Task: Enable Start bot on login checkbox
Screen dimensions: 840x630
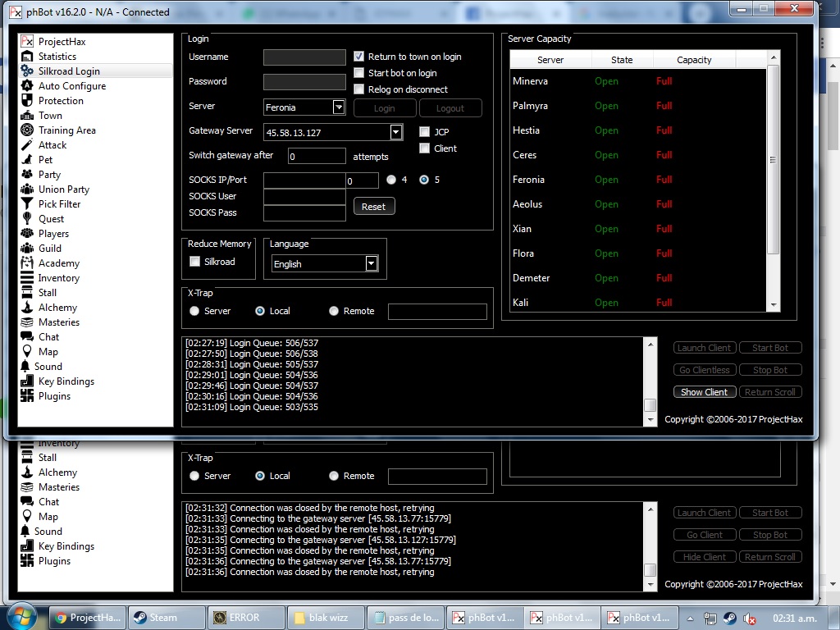Action: coord(359,73)
